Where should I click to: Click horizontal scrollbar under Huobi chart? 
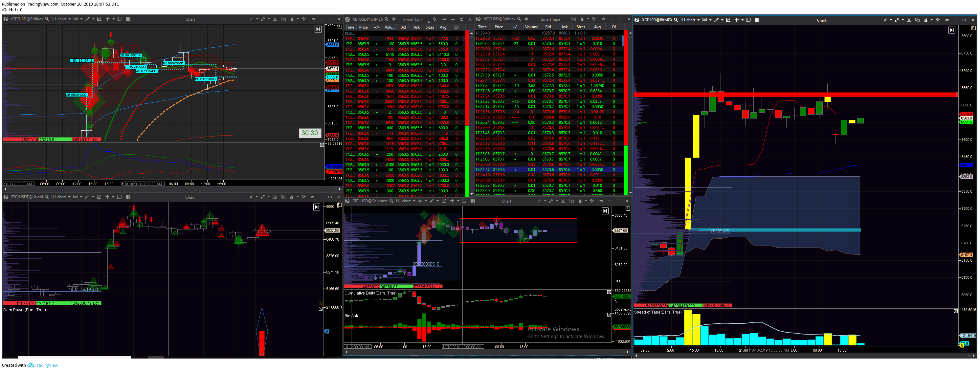(74, 357)
